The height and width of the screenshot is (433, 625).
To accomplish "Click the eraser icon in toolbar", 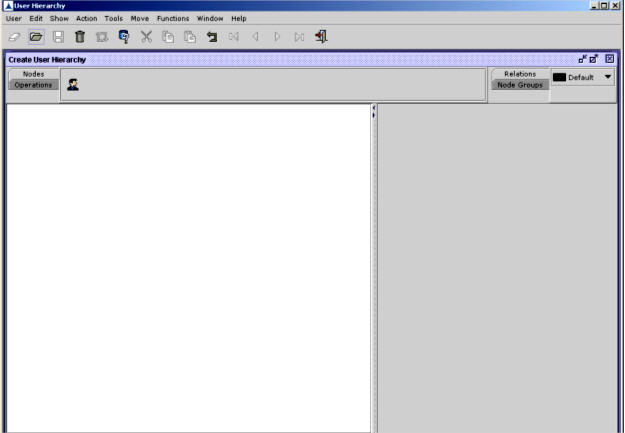I will tap(14, 36).
